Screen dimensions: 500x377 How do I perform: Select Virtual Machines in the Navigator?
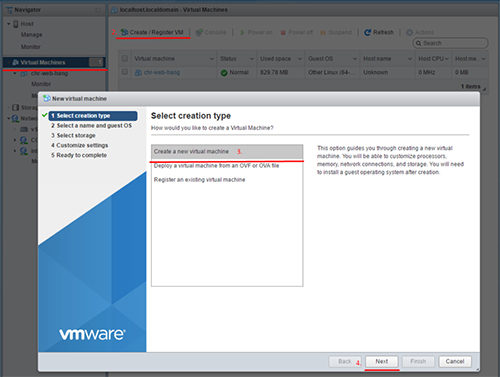54,62
